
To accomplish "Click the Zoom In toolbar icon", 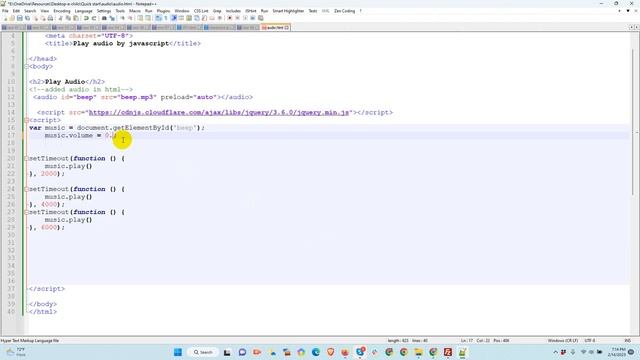I will click(122, 18).
